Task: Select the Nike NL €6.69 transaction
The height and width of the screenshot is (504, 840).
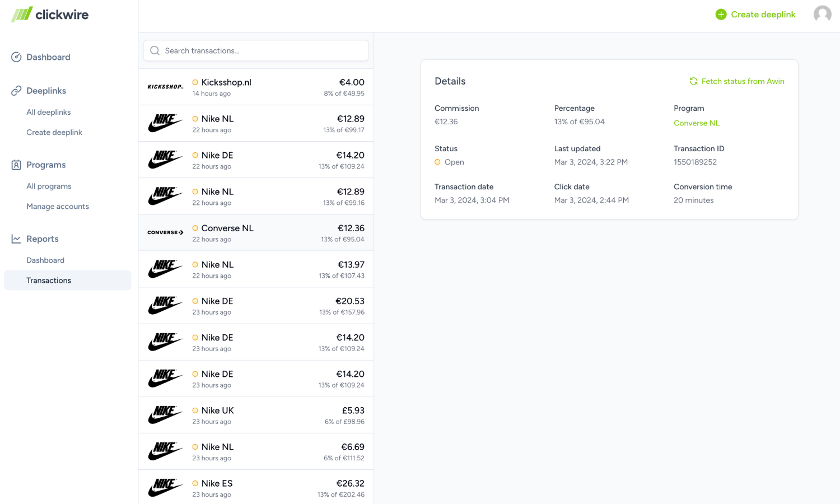Action: [256, 451]
